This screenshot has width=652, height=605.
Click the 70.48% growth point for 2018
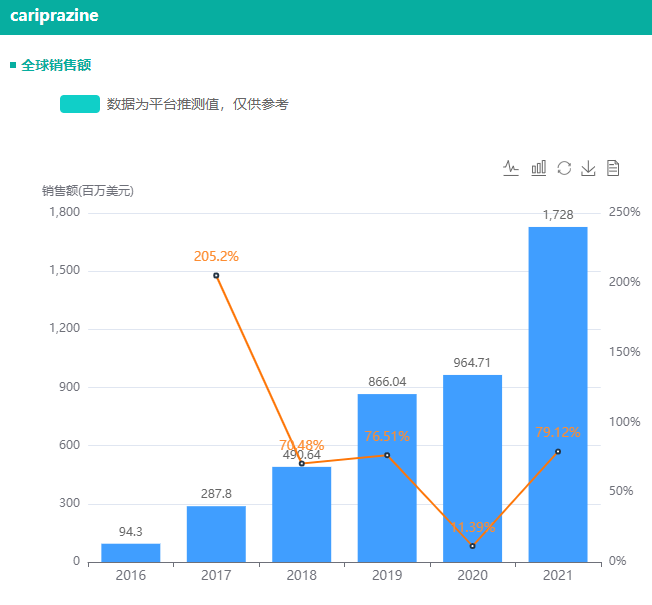(x=301, y=463)
